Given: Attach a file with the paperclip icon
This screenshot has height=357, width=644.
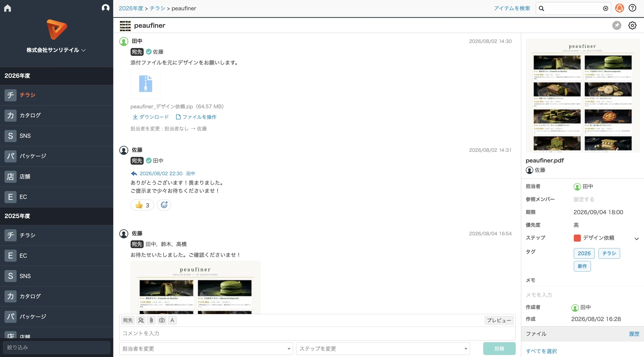Looking at the screenshot, I should pyautogui.click(x=151, y=320).
